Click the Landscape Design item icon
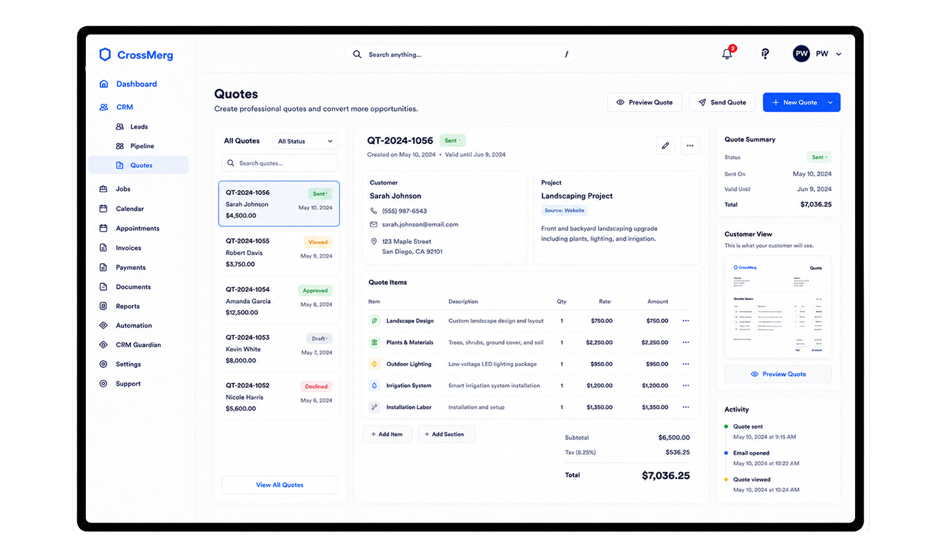941x560 pixels. [x=374, y=321]
